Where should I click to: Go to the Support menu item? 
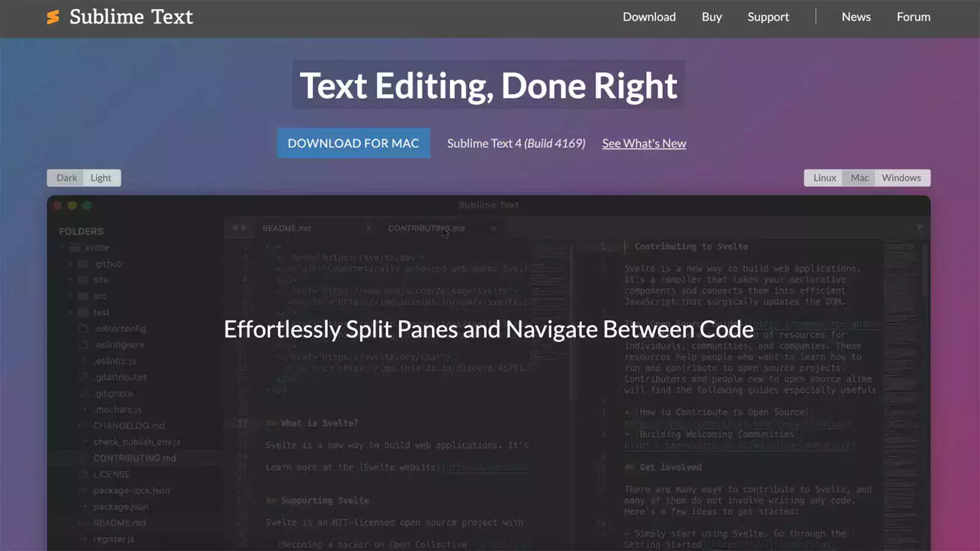(x=768, y=17)
